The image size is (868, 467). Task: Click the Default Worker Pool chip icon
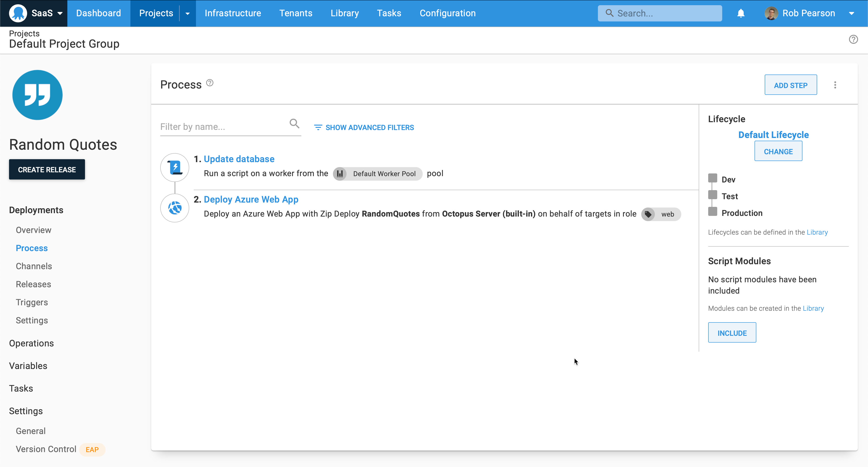pos(340,174)
